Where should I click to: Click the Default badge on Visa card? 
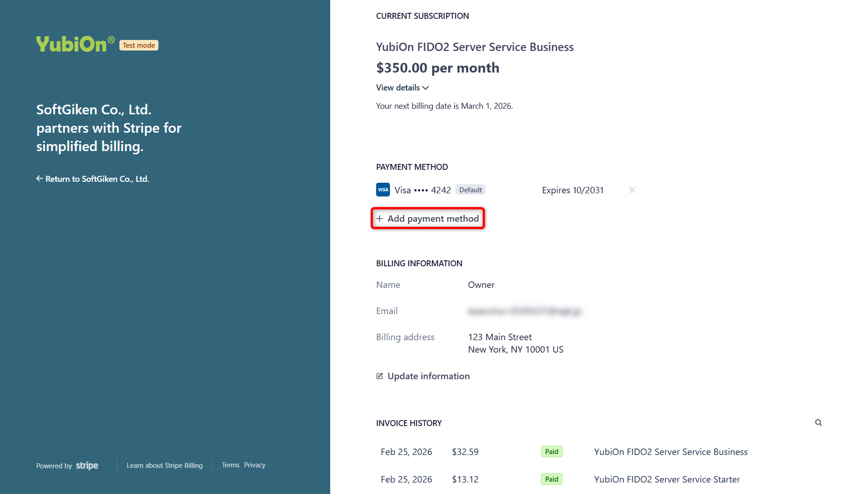tap(470, 190)
